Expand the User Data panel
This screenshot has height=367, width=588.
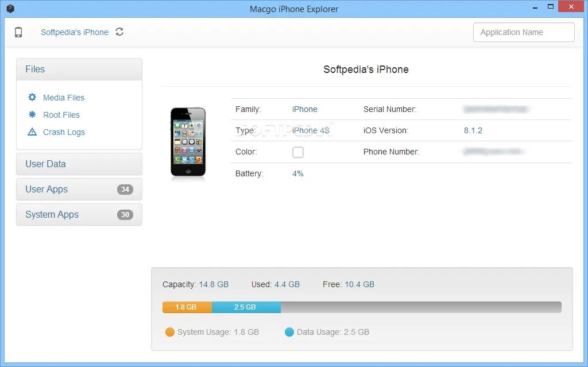[x=79, y=164]
